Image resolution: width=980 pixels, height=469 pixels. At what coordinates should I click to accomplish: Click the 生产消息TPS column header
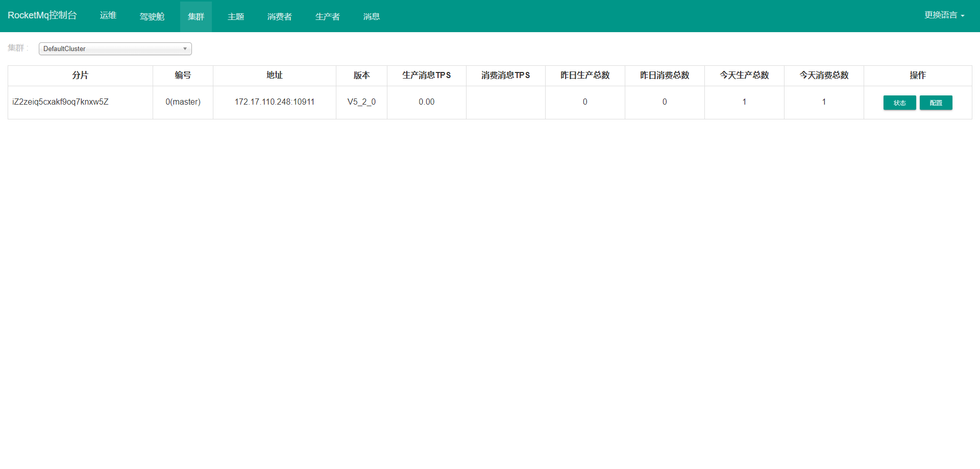[x=427, y=76]
